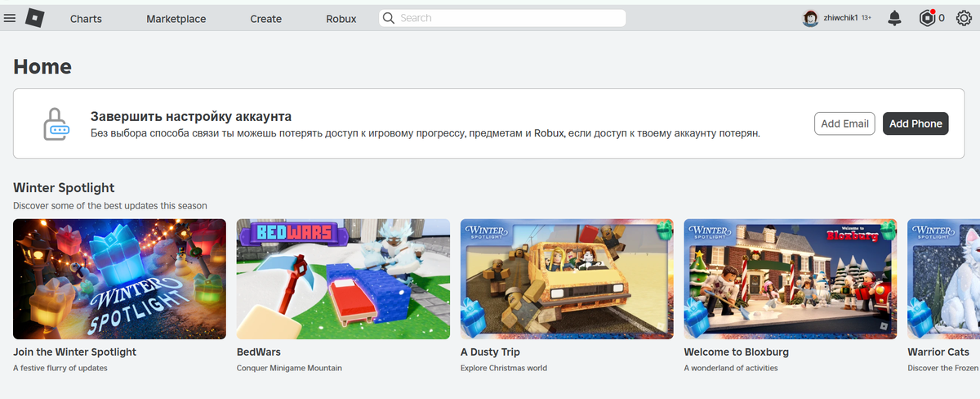Open the Create page

266,19
